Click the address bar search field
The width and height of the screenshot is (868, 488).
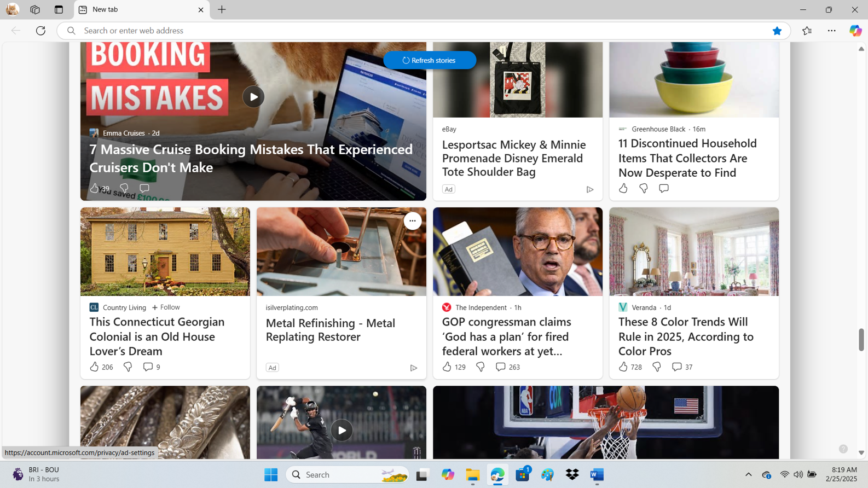424,31
